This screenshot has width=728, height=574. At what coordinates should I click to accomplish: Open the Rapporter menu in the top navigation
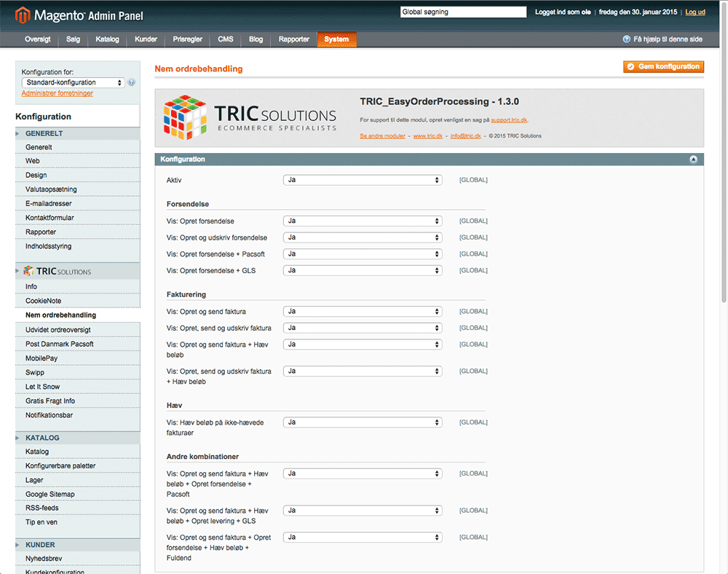coord(294,39)
